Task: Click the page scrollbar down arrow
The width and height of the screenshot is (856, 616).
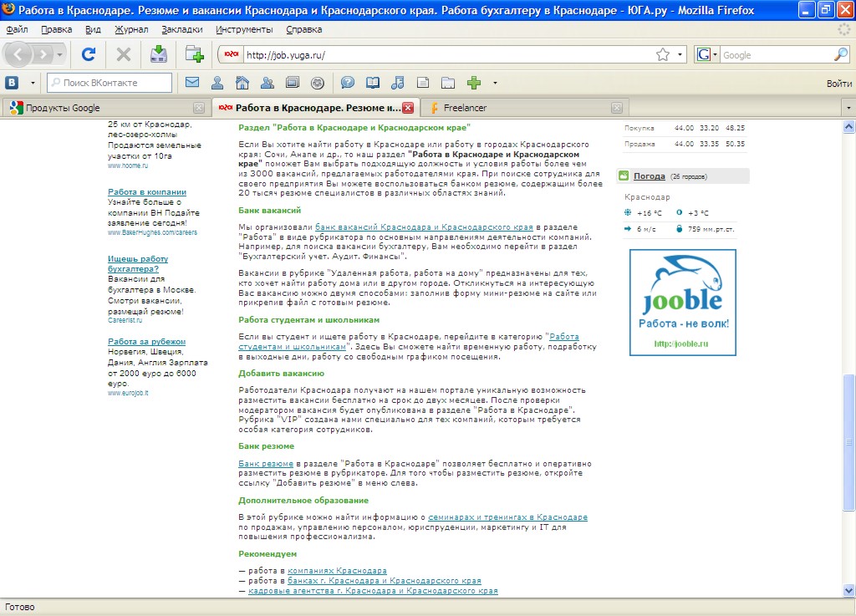Action: pos(848,590)
